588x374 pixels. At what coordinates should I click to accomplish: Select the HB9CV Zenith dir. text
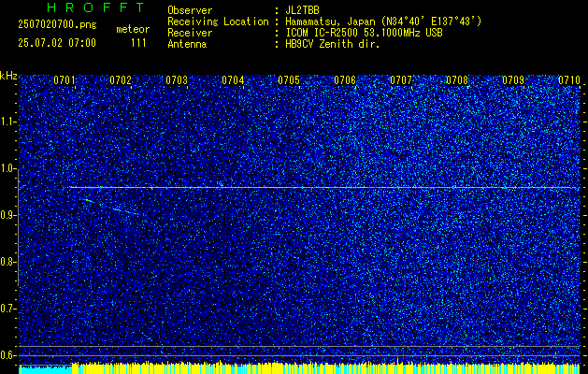[333, 44]
